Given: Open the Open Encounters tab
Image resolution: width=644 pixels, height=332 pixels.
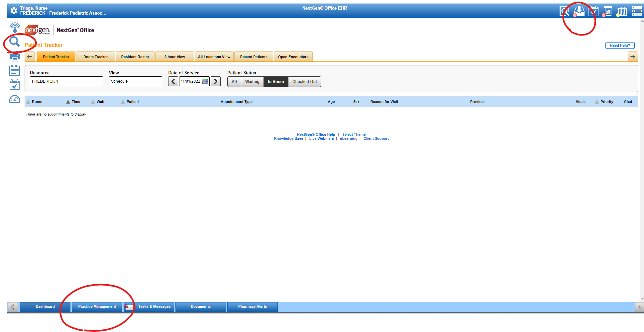Looking at the screenshot, I should pyautogui.click(x=293, y=57).
